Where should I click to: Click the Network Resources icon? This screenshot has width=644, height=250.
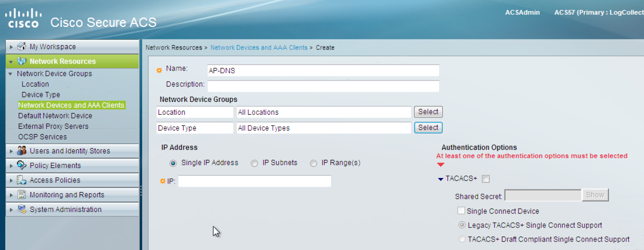(x=22, y=61)
